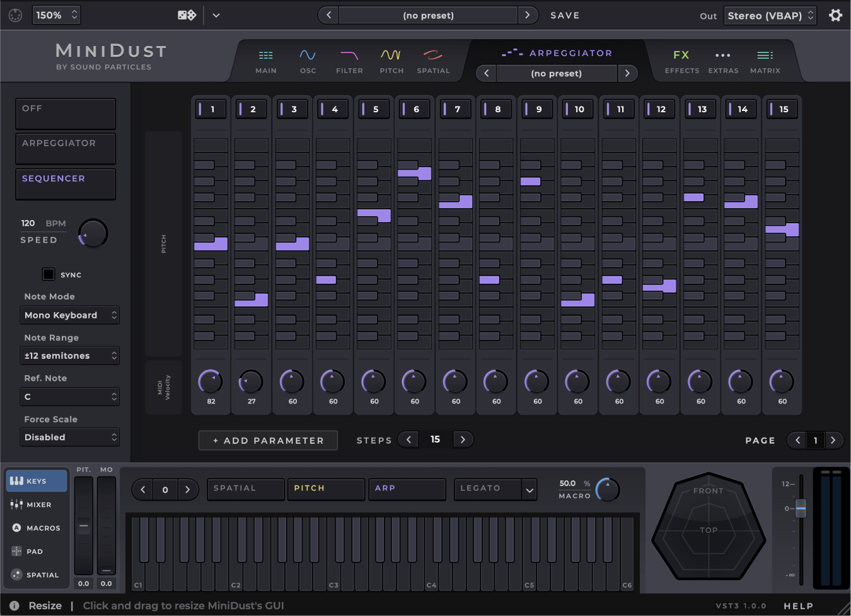Toggle the Arp keyboard mode button

(x=407, y=489)
